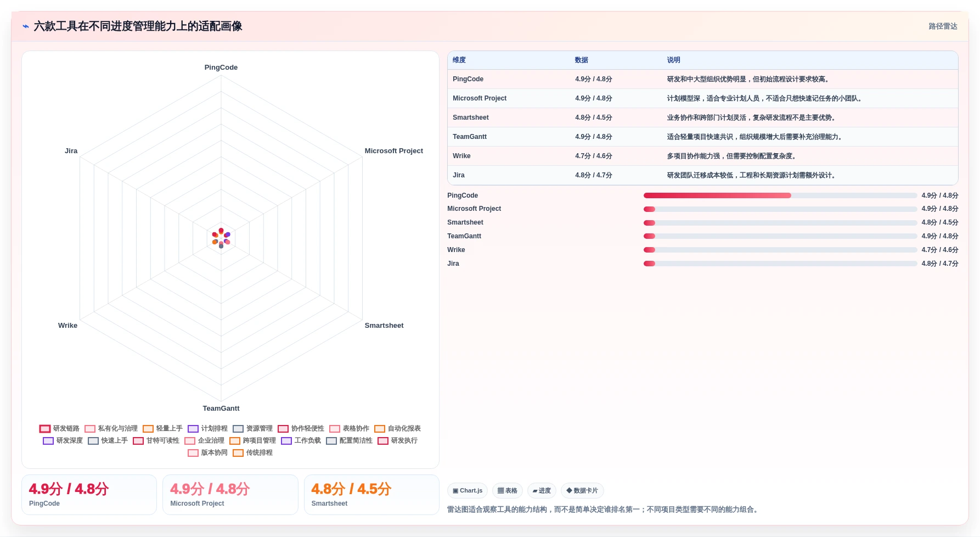Click the PingCode progress bar
The height and width of the screenshot is (537, 980).
[780, 195]
